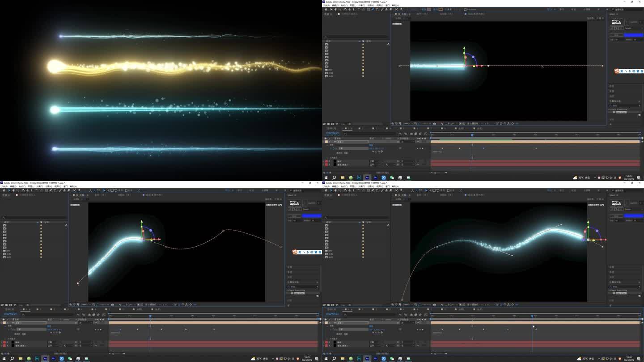Select the Puppet Pin tool in top-right window
The image size is (644, 362).
[401, 9]
